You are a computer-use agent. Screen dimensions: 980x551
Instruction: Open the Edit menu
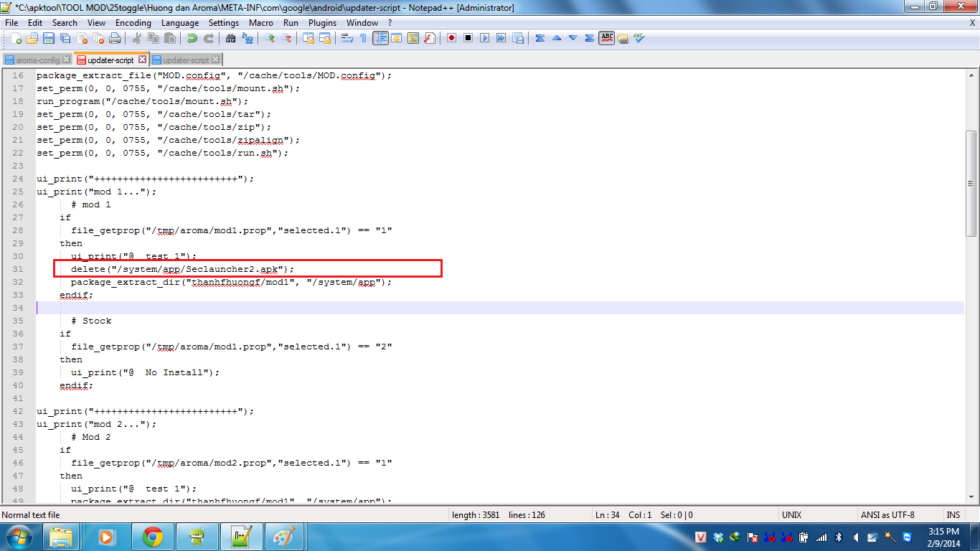coord(35,23)
